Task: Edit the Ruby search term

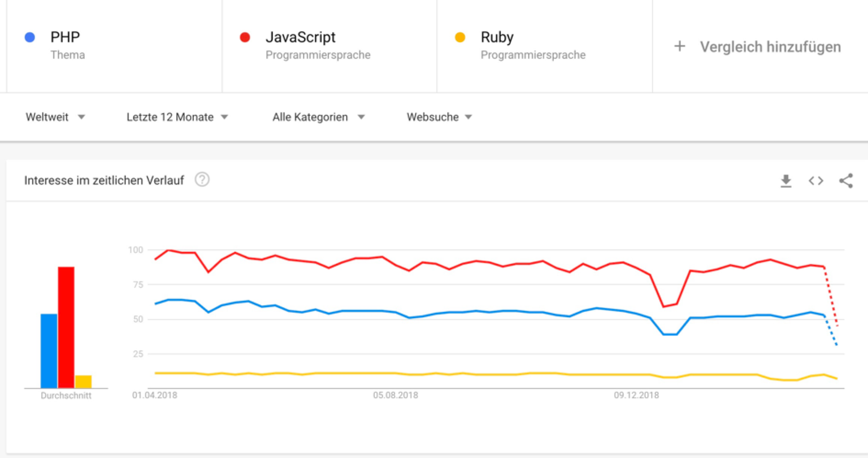Action: point(497,37)
